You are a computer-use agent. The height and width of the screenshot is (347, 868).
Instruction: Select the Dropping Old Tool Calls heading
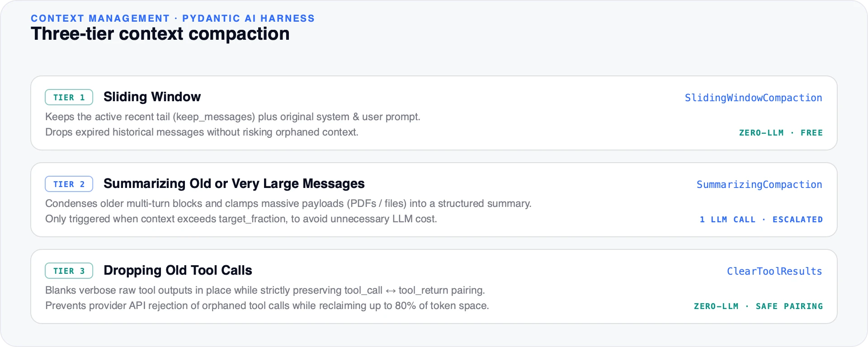pos(178,270)
